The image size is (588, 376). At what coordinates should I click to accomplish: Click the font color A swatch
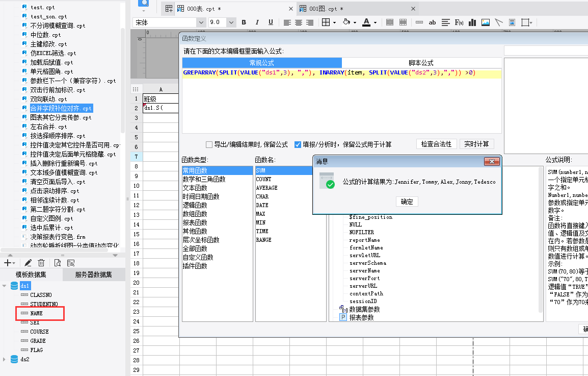[366, 22]
